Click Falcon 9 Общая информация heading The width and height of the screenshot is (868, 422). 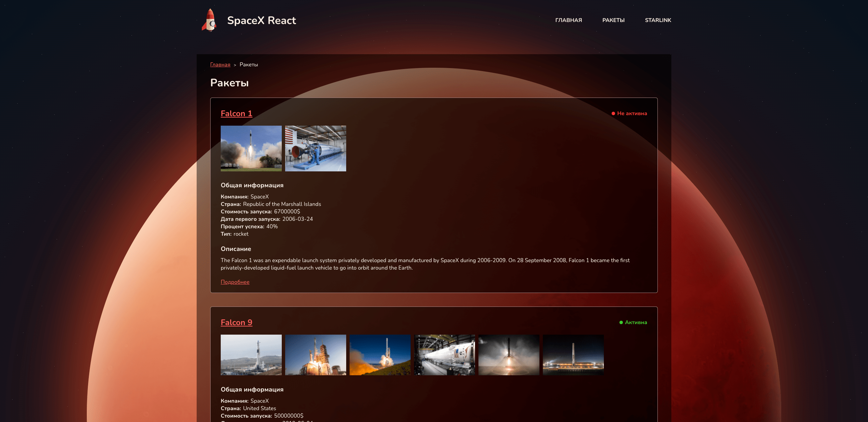(x=252, y=389)
